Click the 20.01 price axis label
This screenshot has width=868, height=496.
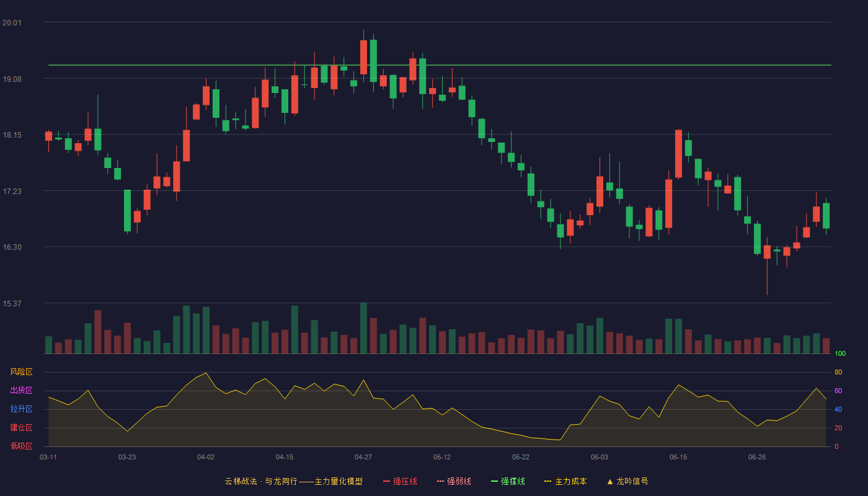[12, 23]
